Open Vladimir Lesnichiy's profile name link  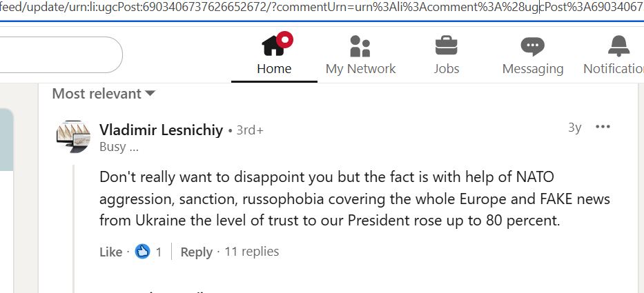(x=161, y=130)
